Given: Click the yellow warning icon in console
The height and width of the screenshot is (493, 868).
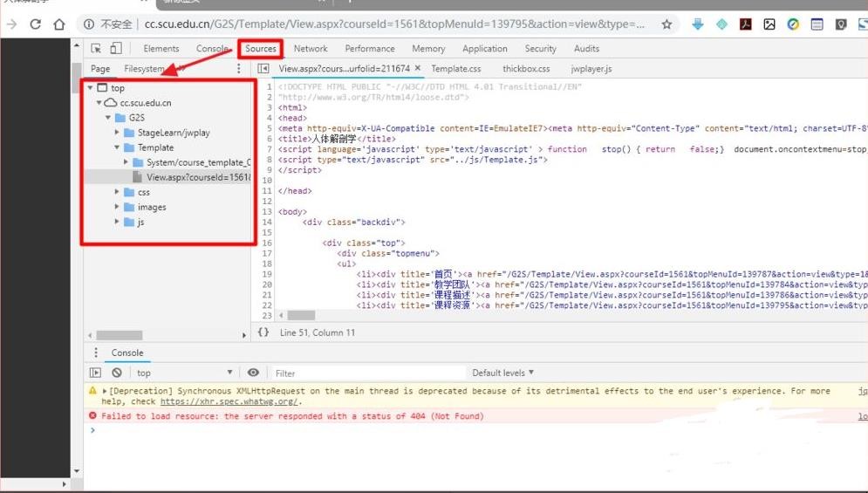Looking at the screenshot, I should pos(92,391).
